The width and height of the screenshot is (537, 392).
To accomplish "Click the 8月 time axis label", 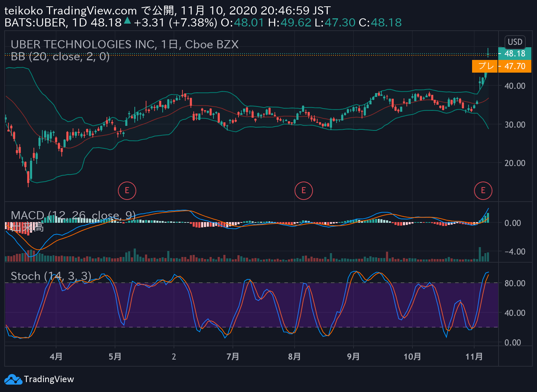I will [x=294, y=356].
